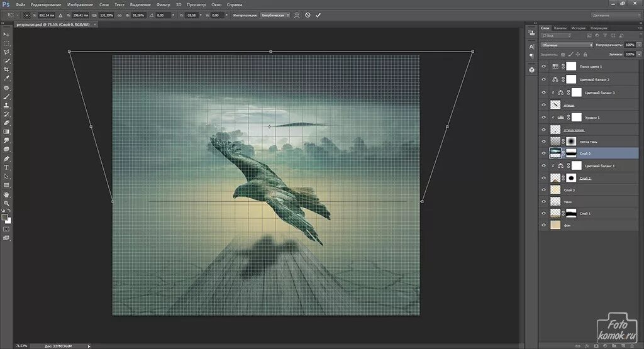
Task: Click the background color swatch
Action: [8, 221]
